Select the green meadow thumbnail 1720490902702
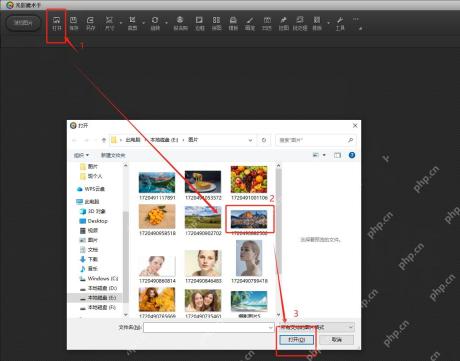The image size is (460, 361). (203, 217)
